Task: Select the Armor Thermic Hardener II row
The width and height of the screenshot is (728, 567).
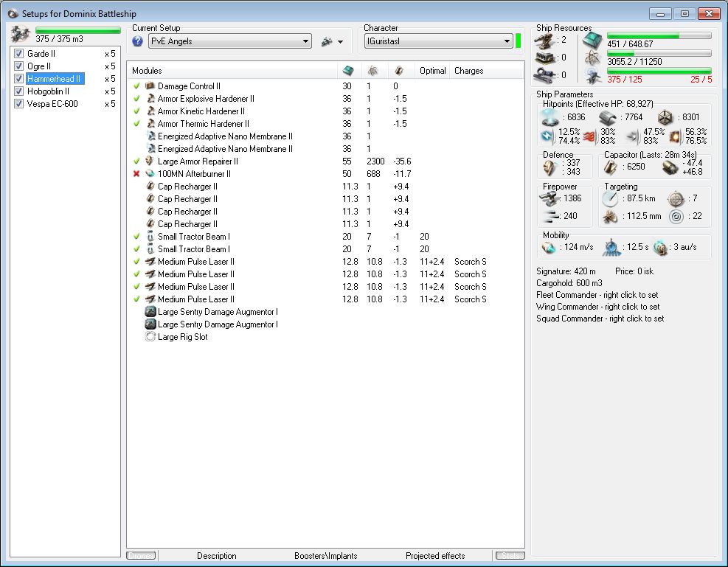Action: click(325, 123)
